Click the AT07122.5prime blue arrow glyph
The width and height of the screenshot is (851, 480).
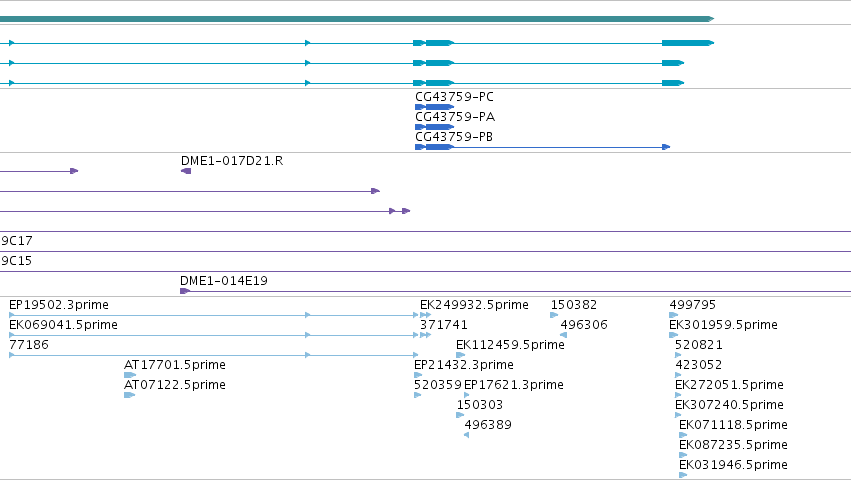(129, 395)
